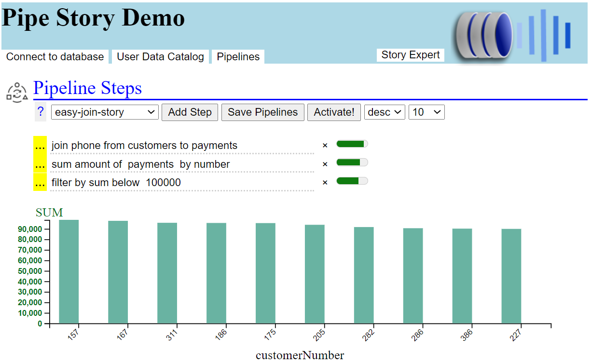Open the User Data Catalog tab

tap(161, 57)
